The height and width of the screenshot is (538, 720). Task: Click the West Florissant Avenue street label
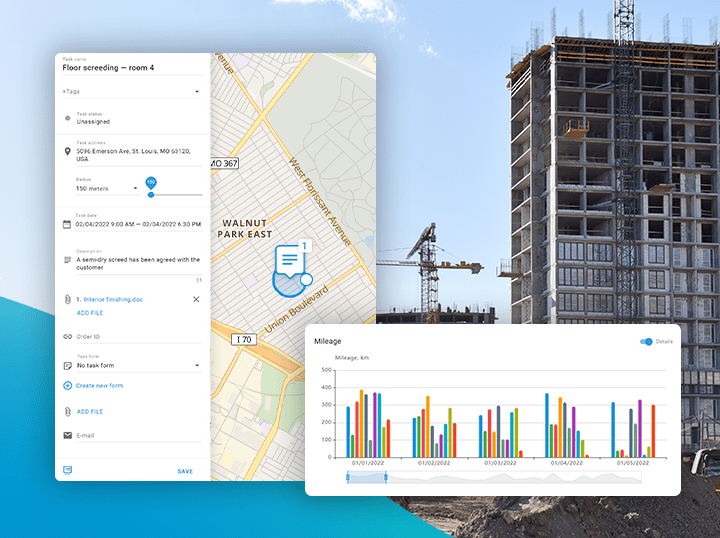pos(320,202)
